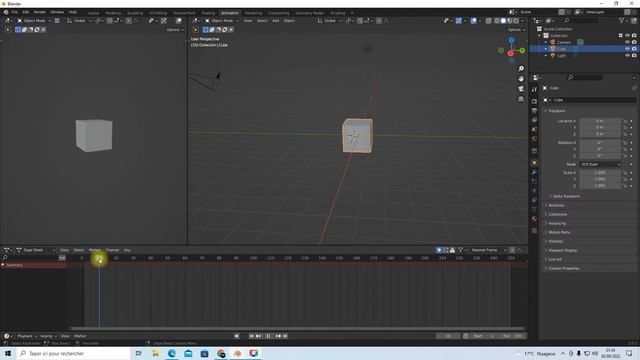
Task: Click the End frame field in timeline
Action: point(512,336)
